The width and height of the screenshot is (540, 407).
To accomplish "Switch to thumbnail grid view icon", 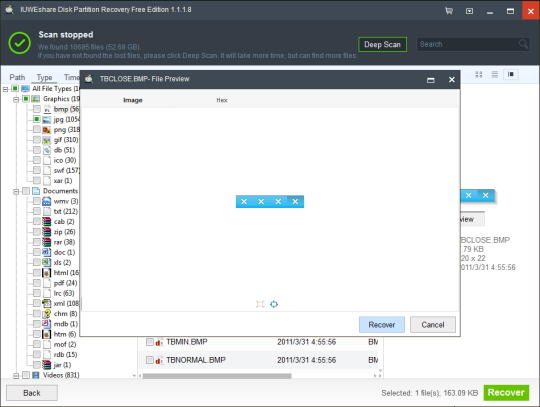I will [478, 74].
